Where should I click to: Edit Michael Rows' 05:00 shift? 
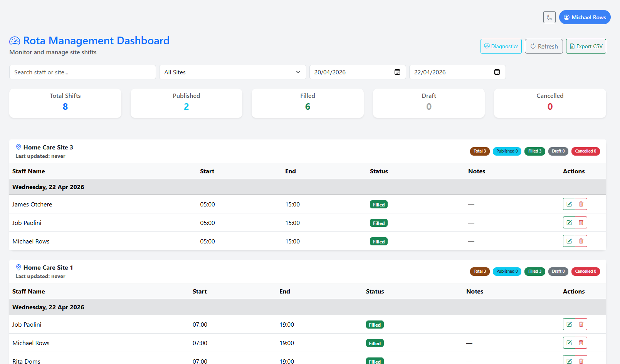coord(569,241)
